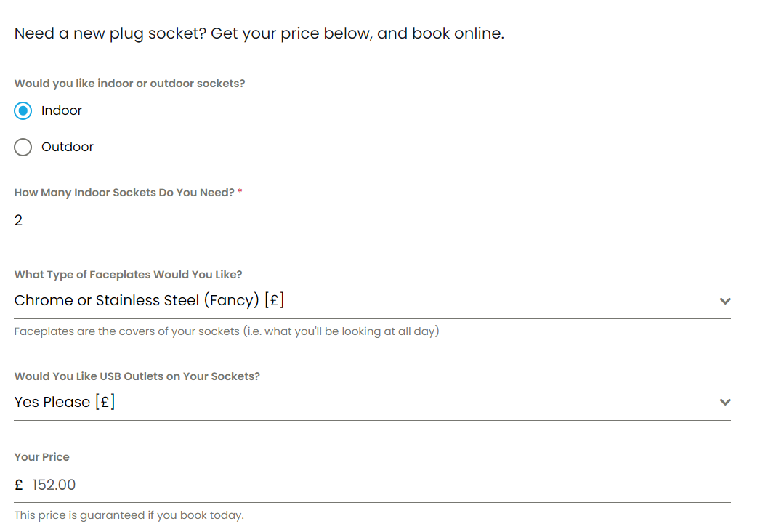The height and width of the screenshot is (532, 768).
Task: Click the USB outlets chevron arrow
Action: (x=724, y=403)
